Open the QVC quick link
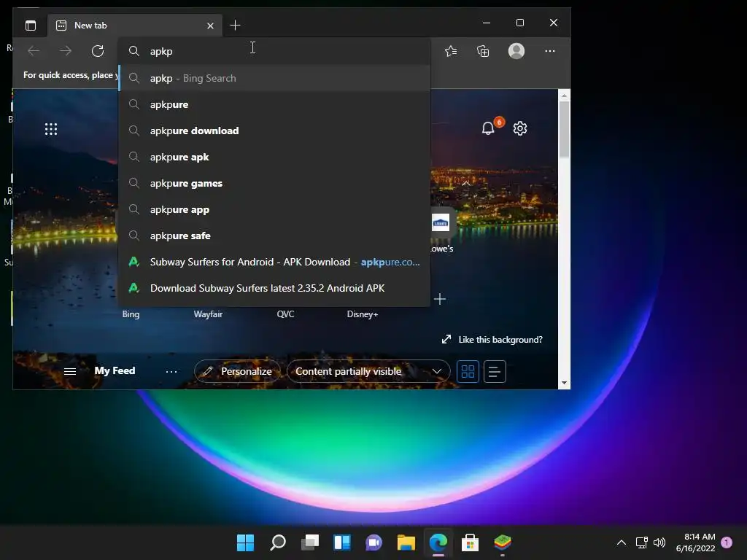Image resolution: width=747 pixels, height=560 pixels. click(285, 314)
